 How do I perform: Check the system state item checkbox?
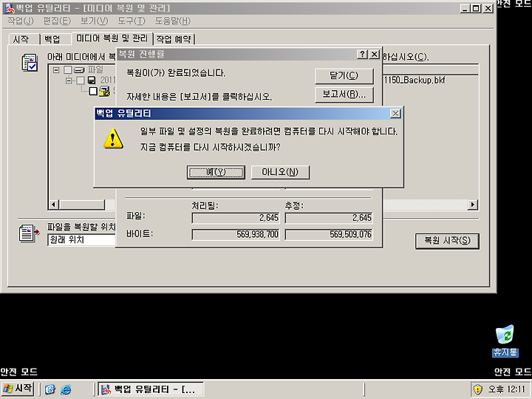pyautogui.click(x=93, y=91)
